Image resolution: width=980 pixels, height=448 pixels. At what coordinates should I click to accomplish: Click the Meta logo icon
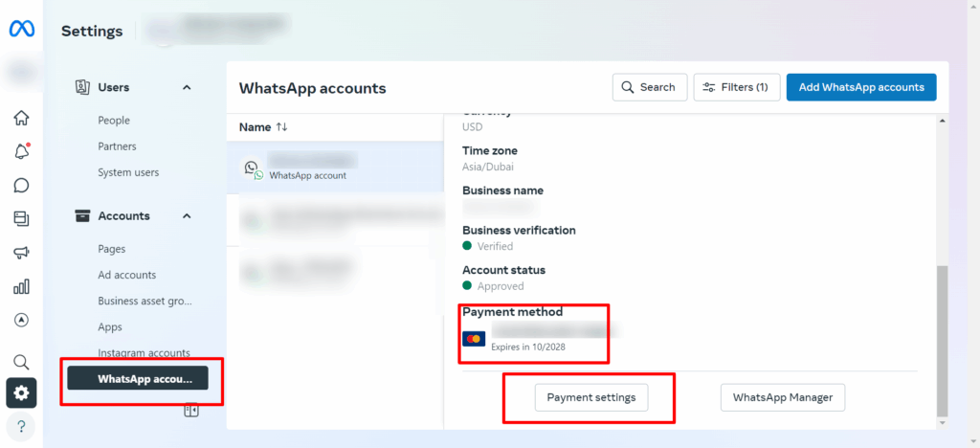coord(21,30)
